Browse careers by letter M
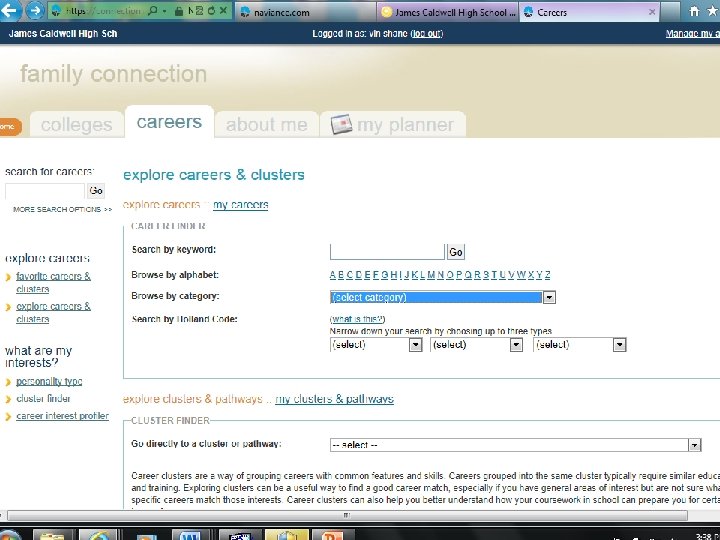Viewport: 720px width, 540px height. pos(431,275)
